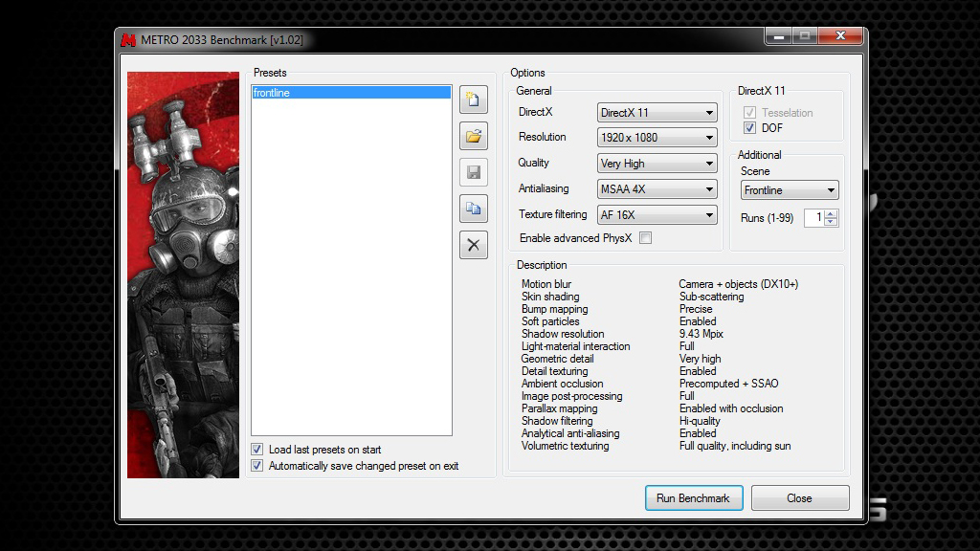Select the frontline preset in the list
980x551 pixels.
point(351,93)
